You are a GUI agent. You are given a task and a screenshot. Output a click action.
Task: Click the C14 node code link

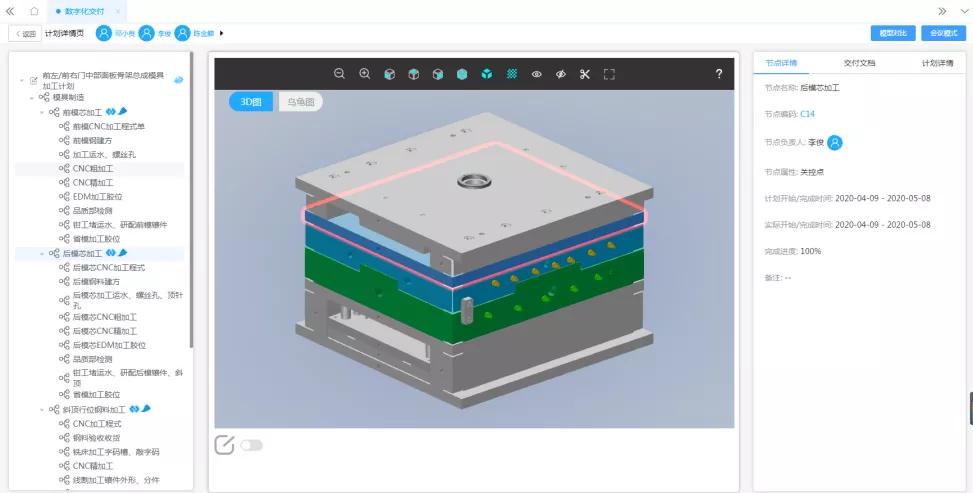click(x=807, y=114)
